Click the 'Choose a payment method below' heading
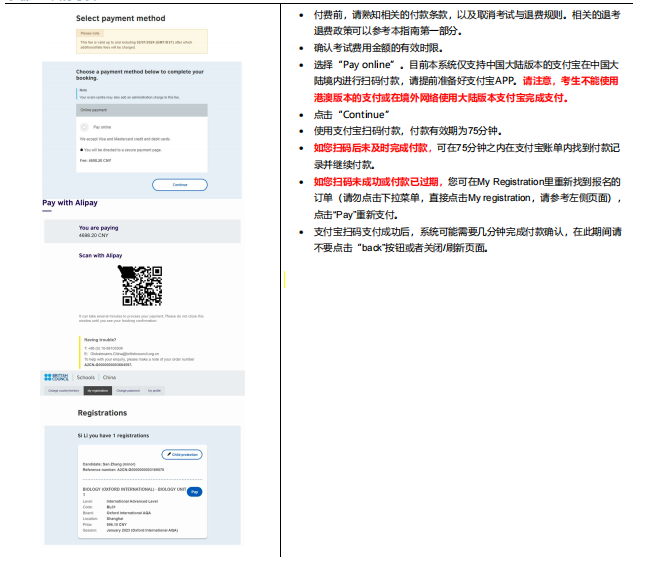Viewport: 650px width, 565px height. point(140,75)
